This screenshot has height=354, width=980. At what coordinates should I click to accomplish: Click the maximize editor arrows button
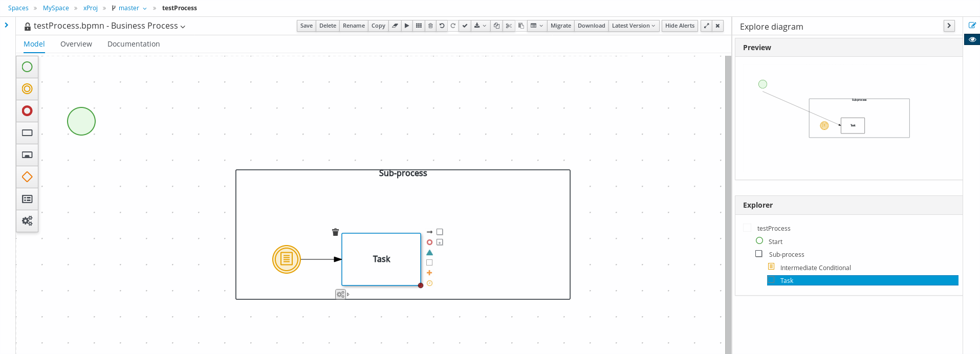706,26
